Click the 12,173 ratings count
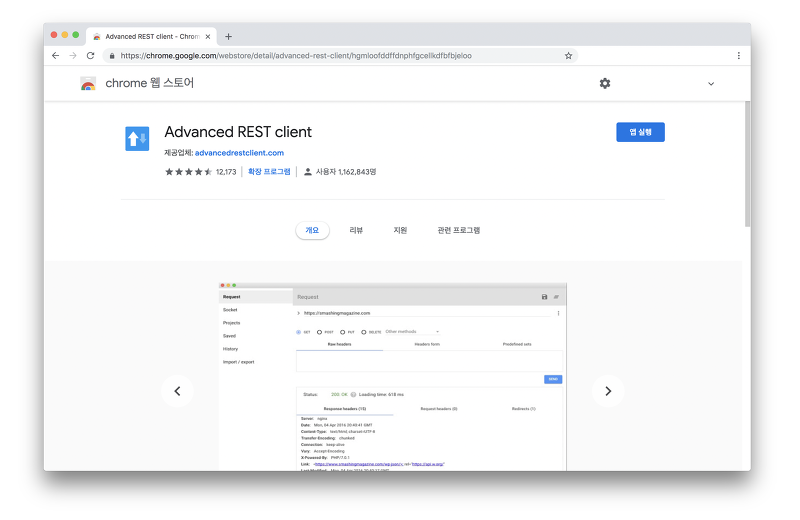This screenshot has width=800, height=520. [x=226, y=172]
